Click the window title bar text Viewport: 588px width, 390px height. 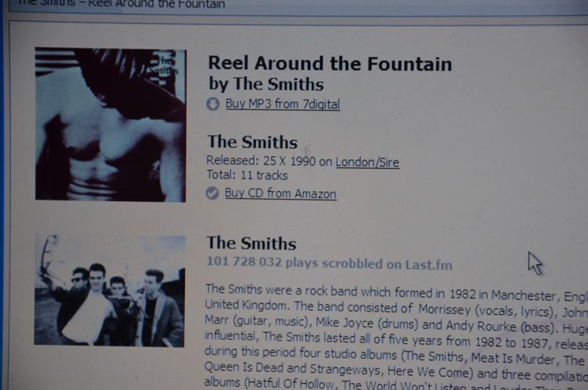click(121, 4)
